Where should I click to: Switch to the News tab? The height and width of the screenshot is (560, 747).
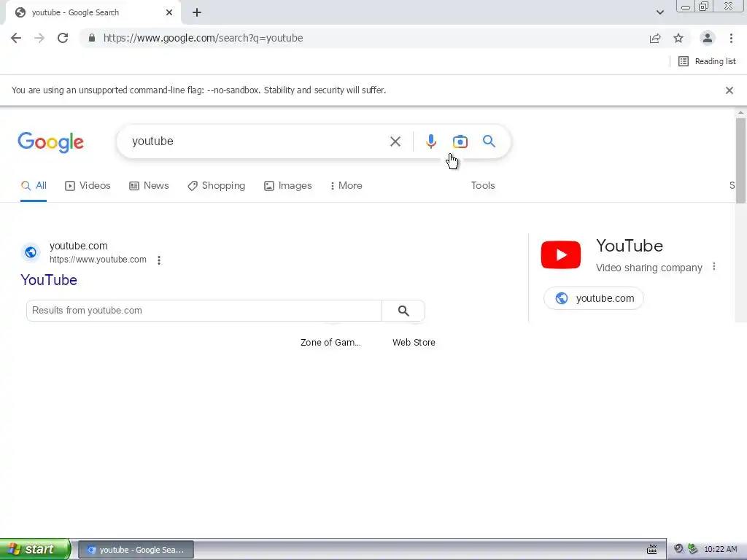point(149,186)
